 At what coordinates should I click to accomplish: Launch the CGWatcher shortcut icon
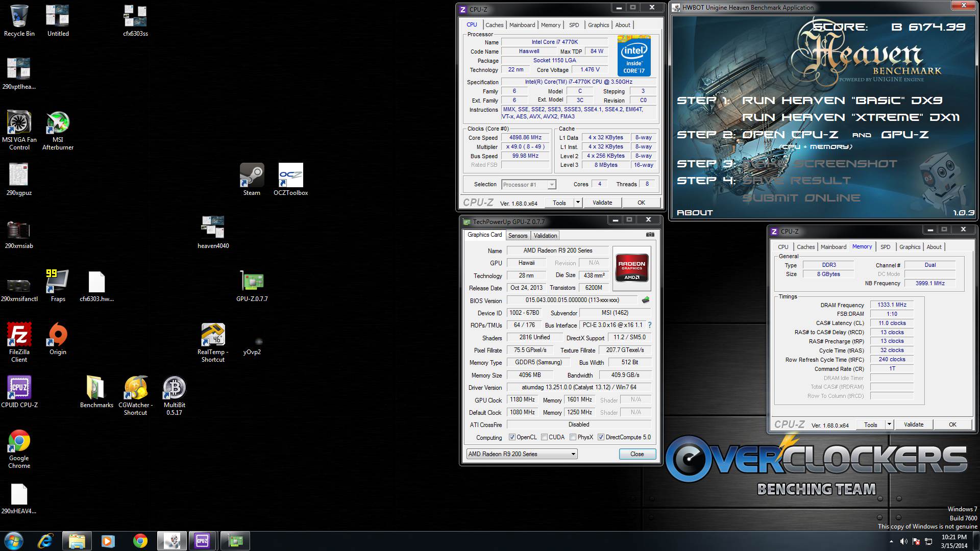tap(135, 395)
